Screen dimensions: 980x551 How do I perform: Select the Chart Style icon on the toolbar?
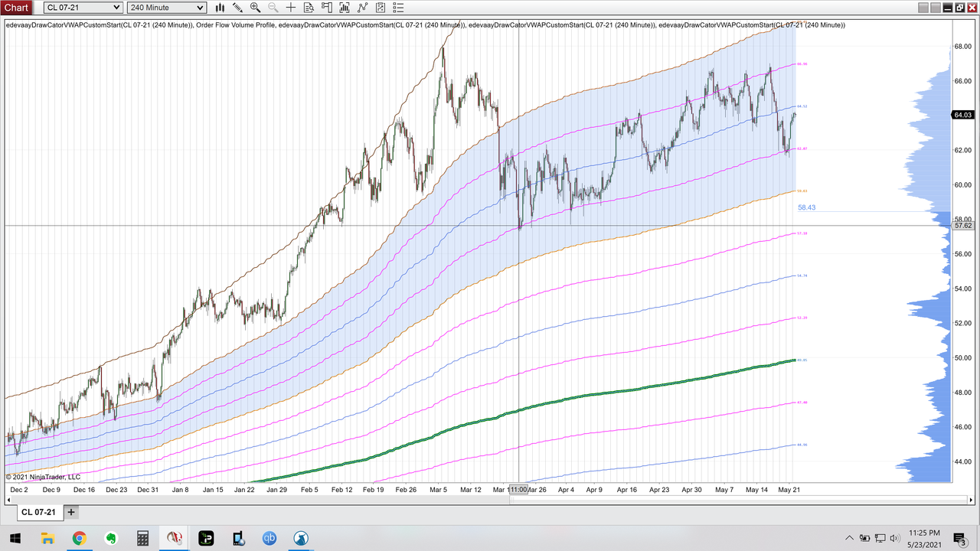(220, 8)
